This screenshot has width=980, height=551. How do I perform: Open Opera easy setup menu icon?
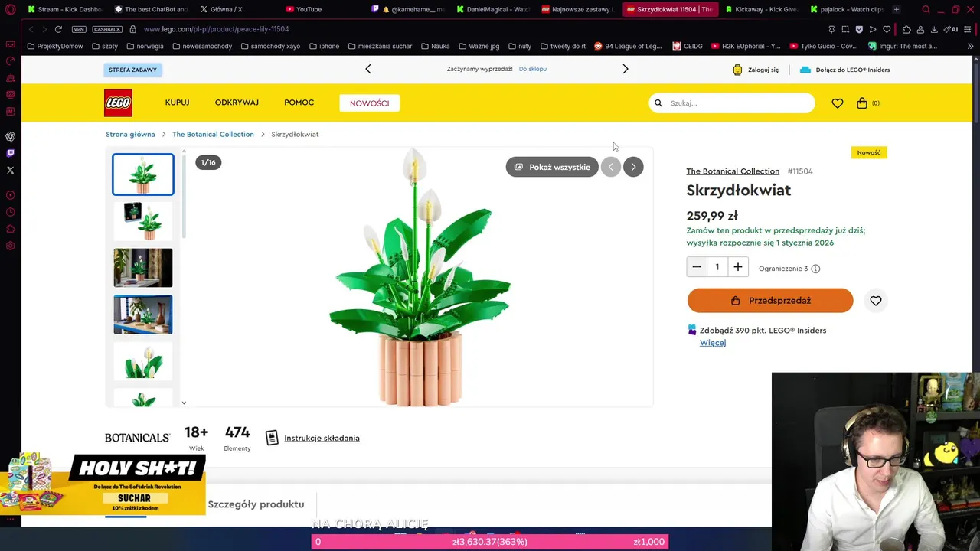pyautogui.click(x=969, y=29)
